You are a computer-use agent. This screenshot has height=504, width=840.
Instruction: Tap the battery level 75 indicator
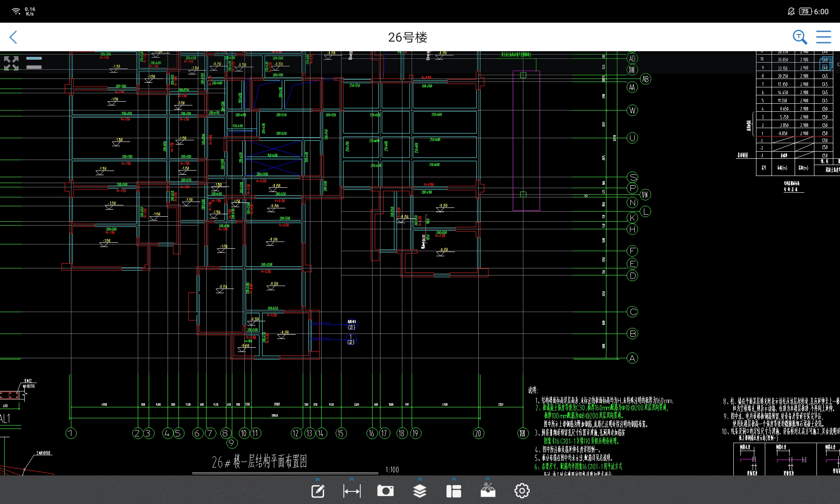pyautogui.click(x=805, y=11)
